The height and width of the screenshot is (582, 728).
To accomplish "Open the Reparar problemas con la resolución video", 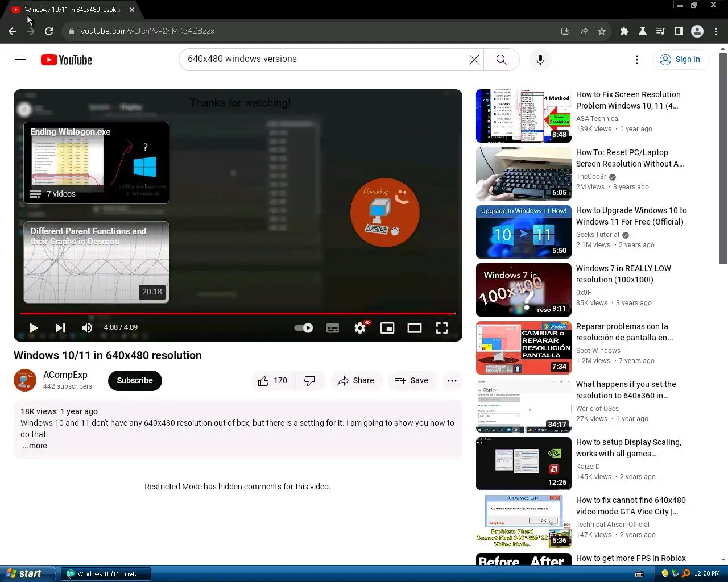I will coord(624,332).
